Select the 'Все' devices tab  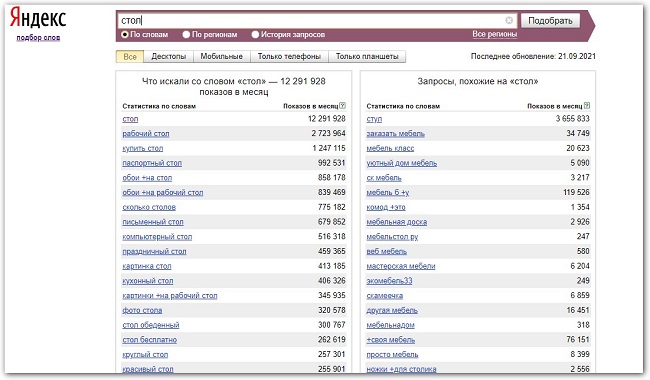point(130,57)
